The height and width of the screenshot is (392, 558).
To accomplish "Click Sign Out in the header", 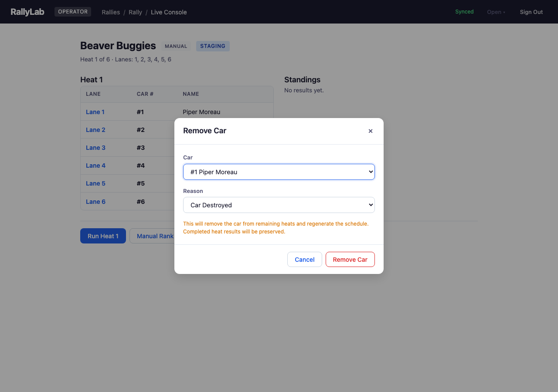I will pos(531,12).
